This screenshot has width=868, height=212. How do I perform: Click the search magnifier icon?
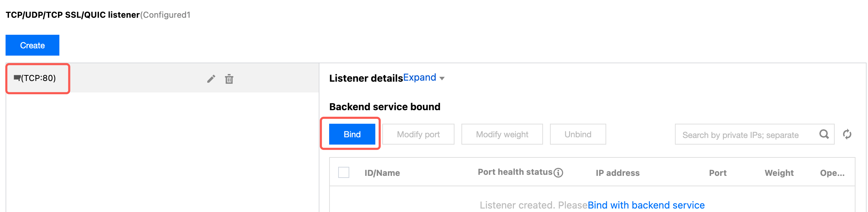[x=824, y=134]
